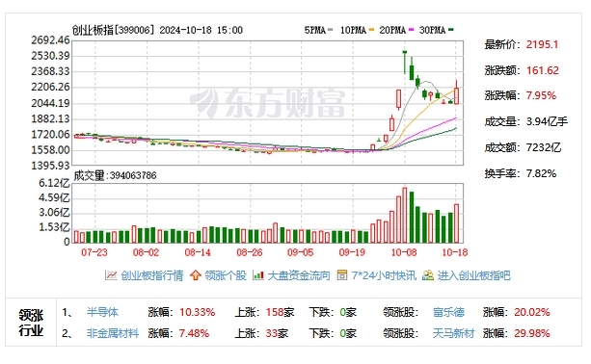Viewport: 591px width, 364px height.
Task: Open the 天马新材 stock link
Action: coord(453,333)
